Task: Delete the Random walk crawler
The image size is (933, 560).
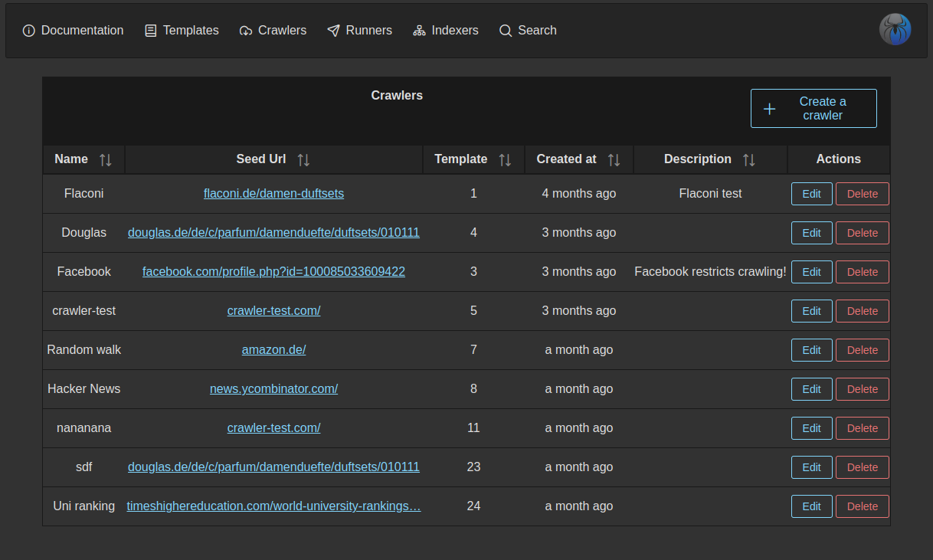Action: pyautogui.click(x=863, y=350)
